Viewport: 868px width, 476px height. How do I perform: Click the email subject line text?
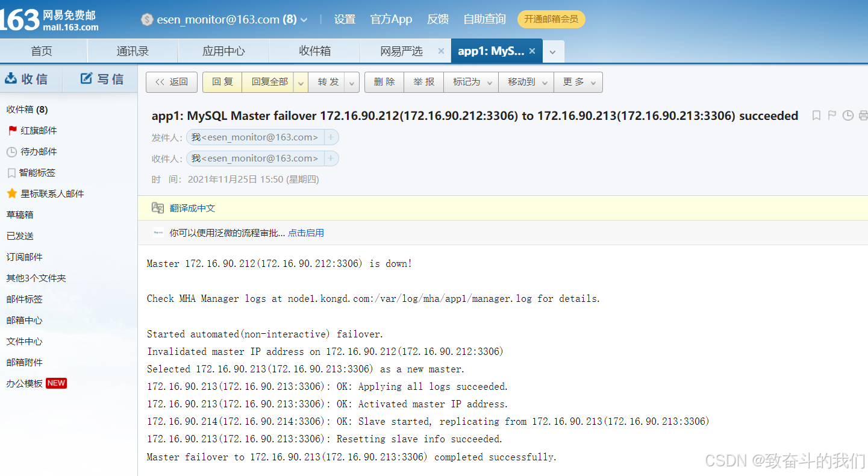click(x=475, y=116)
